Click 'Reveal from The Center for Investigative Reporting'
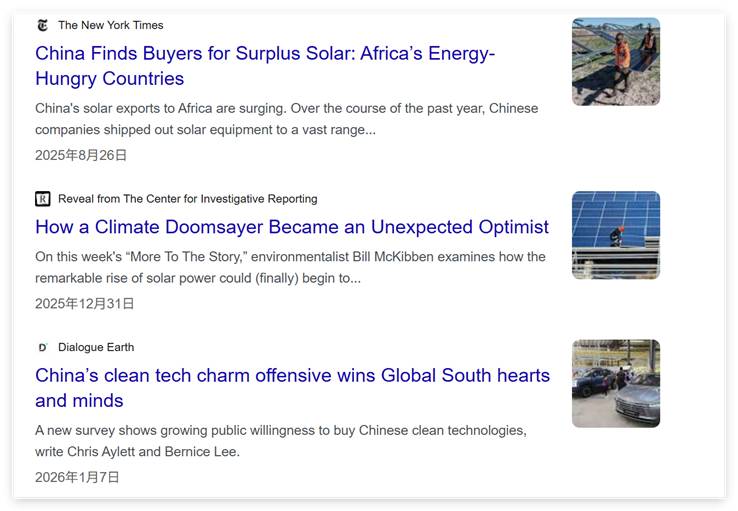The height and width of the screenshot is (511, 738). pyautogui.click(x=187, y=199)
